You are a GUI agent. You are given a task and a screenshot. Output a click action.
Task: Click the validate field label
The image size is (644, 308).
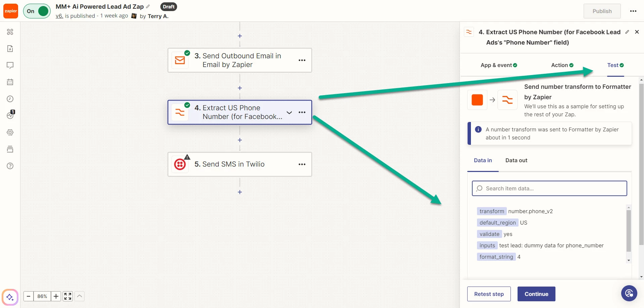489,234
